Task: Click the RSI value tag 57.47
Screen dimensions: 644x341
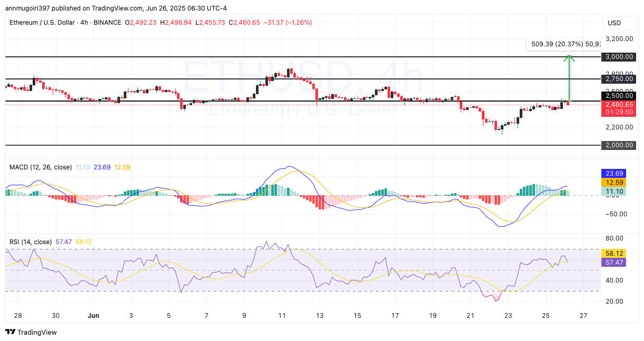Action: (x=613, y=262)
